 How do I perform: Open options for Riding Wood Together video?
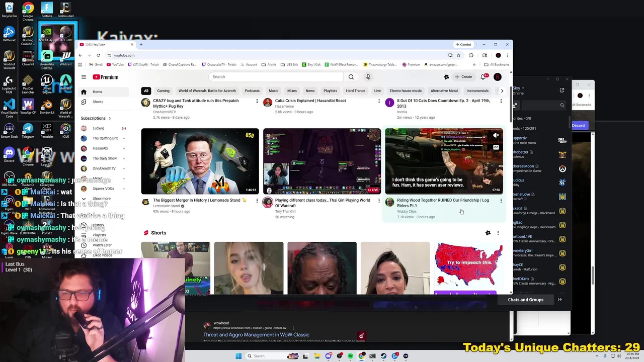point(501,201)
